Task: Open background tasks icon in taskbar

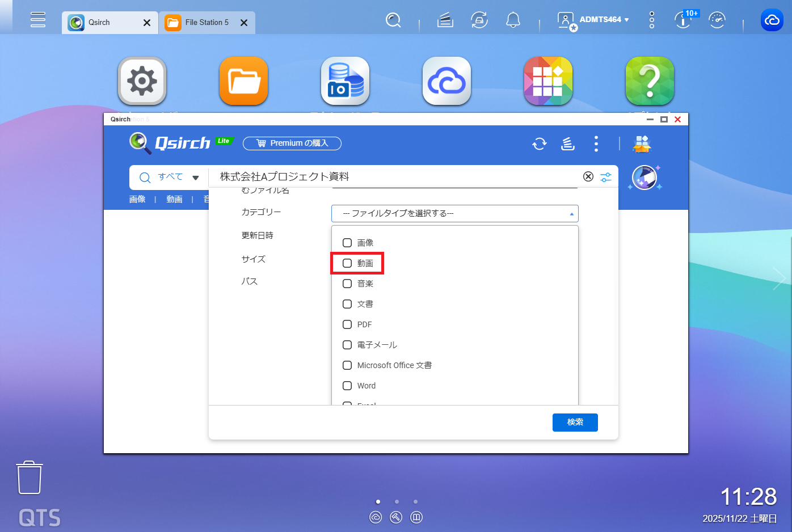Action: point(445,20)
